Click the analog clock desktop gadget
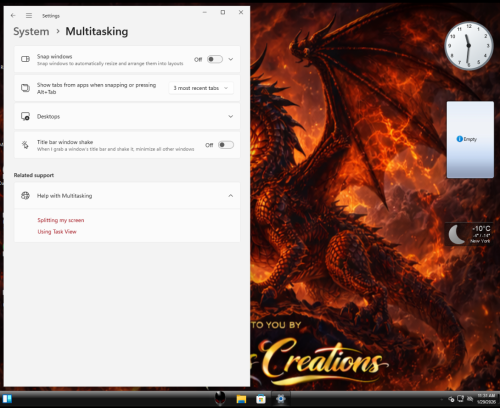500x408 pixels. (x=469, y=46)
